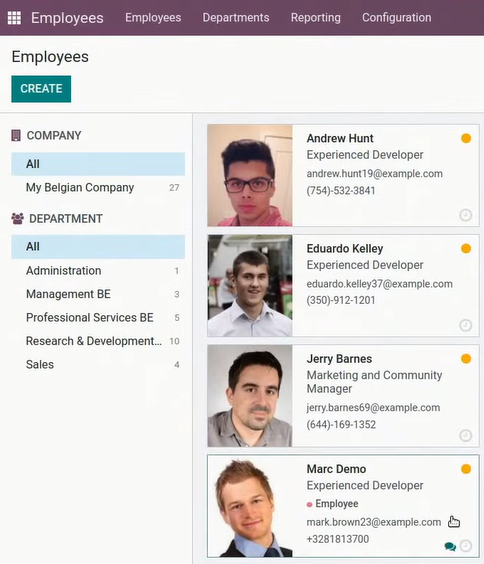Open the Configuration menu
Viewport: 484px width, 564px height.
coord(397,18)
